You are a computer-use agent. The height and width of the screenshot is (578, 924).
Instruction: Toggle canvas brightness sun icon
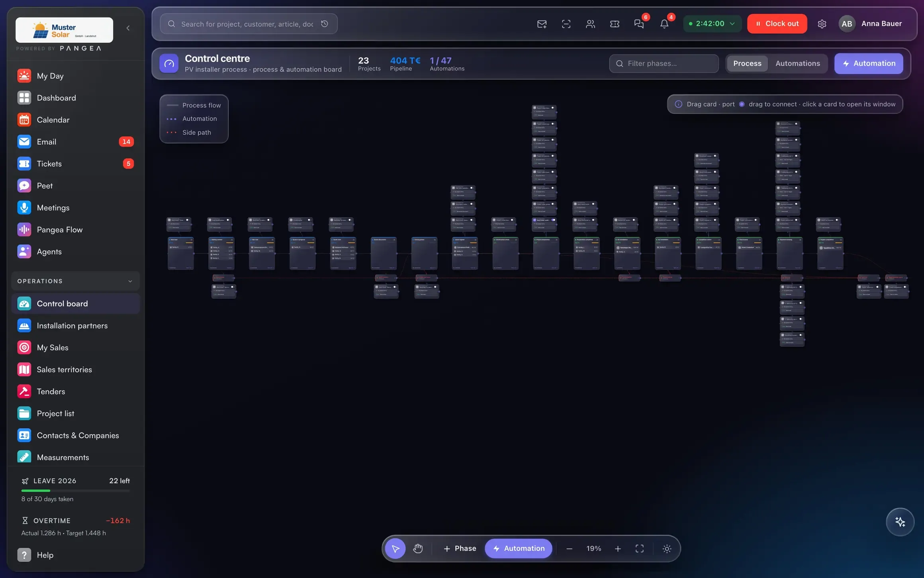(667, 549)
